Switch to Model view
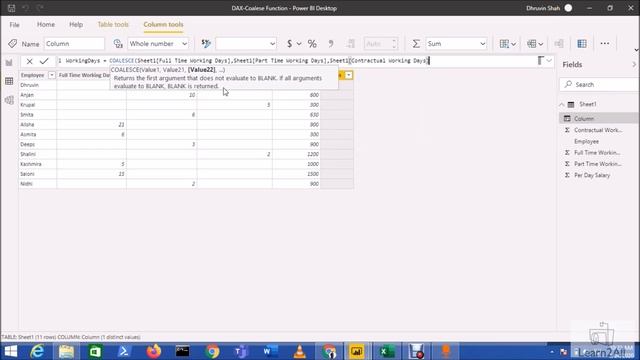Screen dimensions: 640x360 [9, 100]
